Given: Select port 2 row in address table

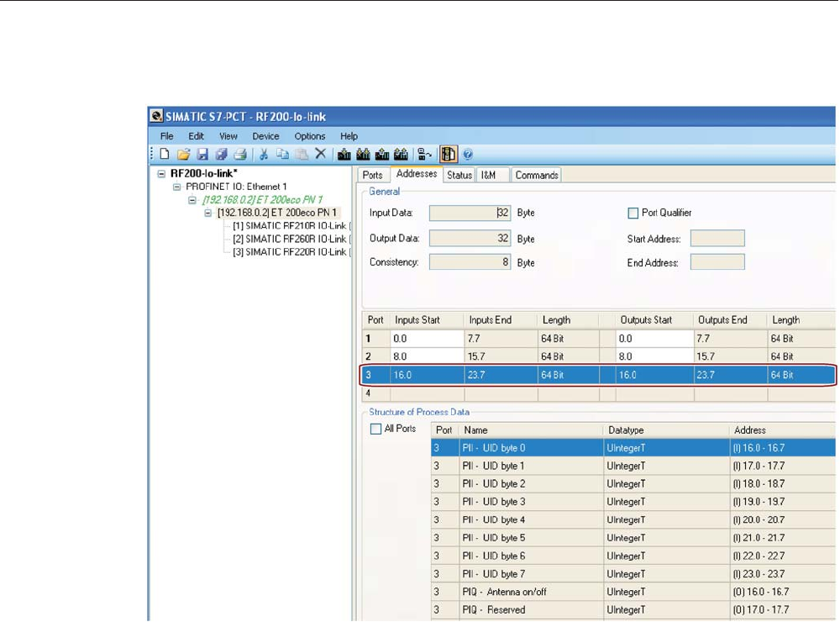Looking at the screenshot, I should 598,356.
